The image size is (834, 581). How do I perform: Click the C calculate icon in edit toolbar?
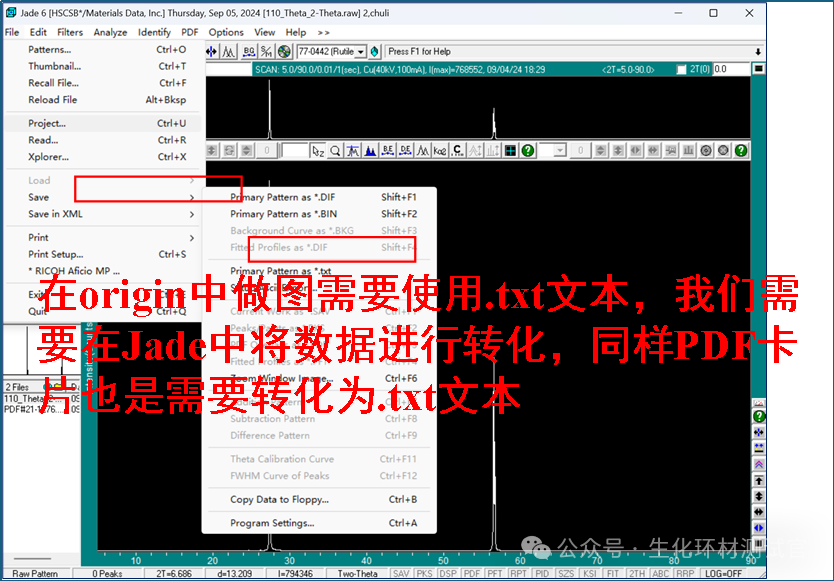(x=457, y=151)
